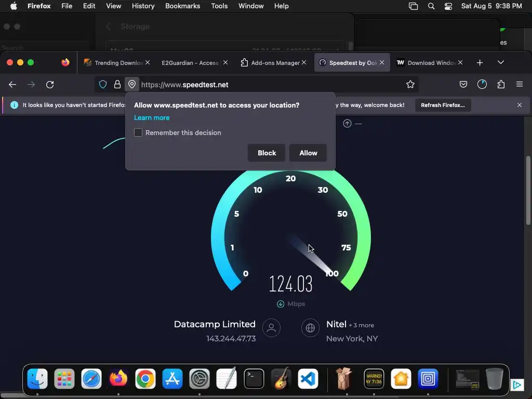Click the site security padlock icon
This screenshot has height=399, width=532.
coord(117,85)
